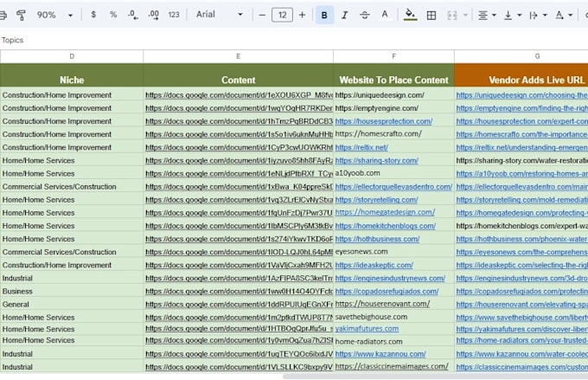Open the sharing-story.com website link
This screenshot has height=380, width=588.
coord(376,161)
